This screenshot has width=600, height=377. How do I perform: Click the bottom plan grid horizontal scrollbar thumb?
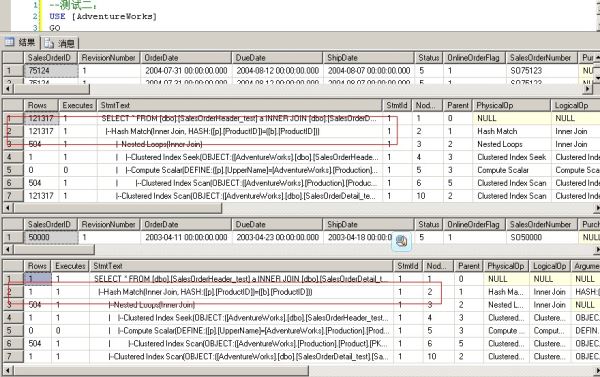click(161, 370)
